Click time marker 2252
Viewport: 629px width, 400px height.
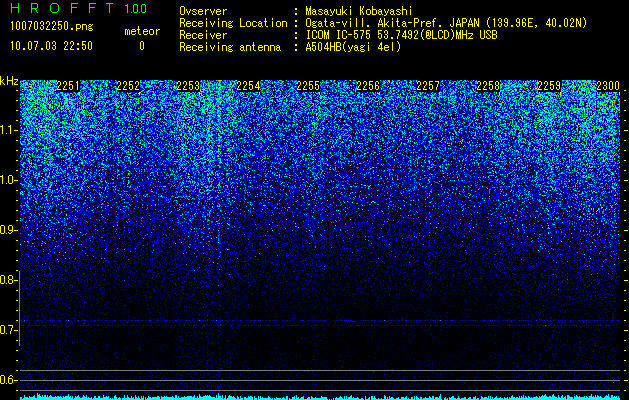click(x=128, y=86)
